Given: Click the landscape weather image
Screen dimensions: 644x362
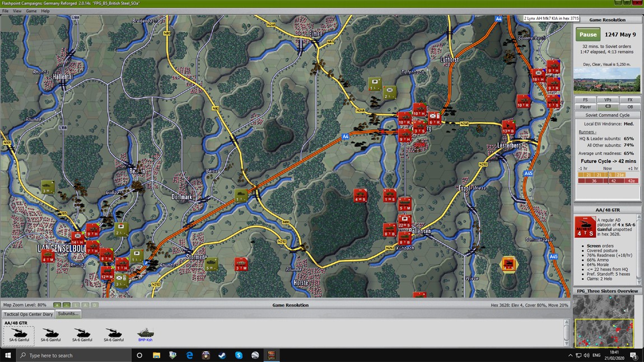Looking at the screenshot, I should tap(606, 80).
